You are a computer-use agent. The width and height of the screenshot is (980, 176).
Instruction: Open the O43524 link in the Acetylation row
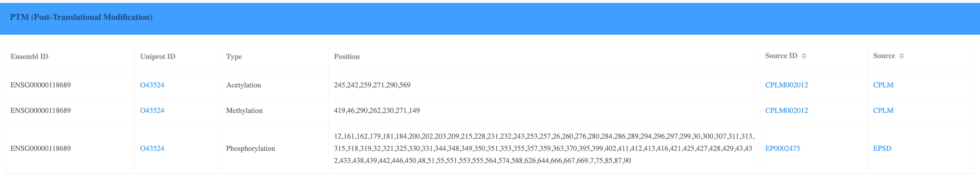click(152, 85)
